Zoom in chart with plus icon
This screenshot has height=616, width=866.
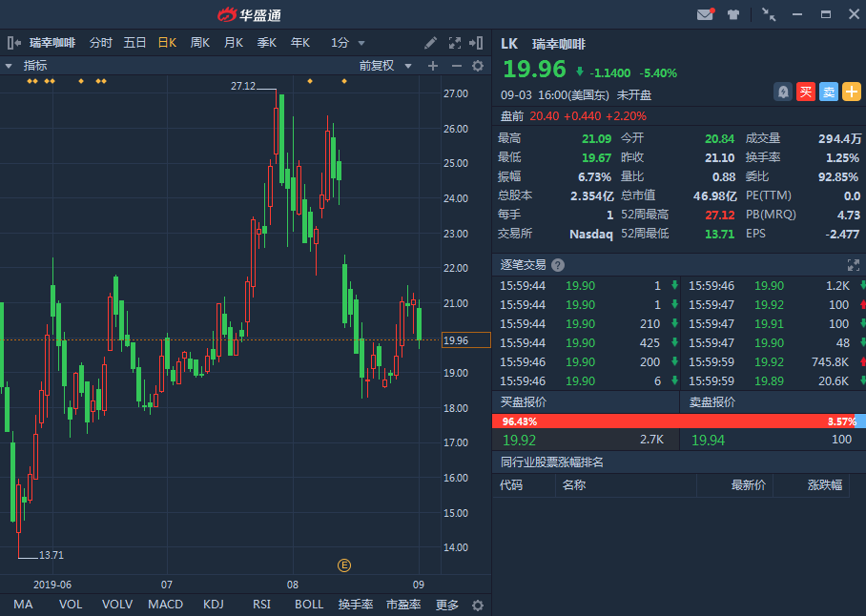pyautogui.click(x=433, y=66)
